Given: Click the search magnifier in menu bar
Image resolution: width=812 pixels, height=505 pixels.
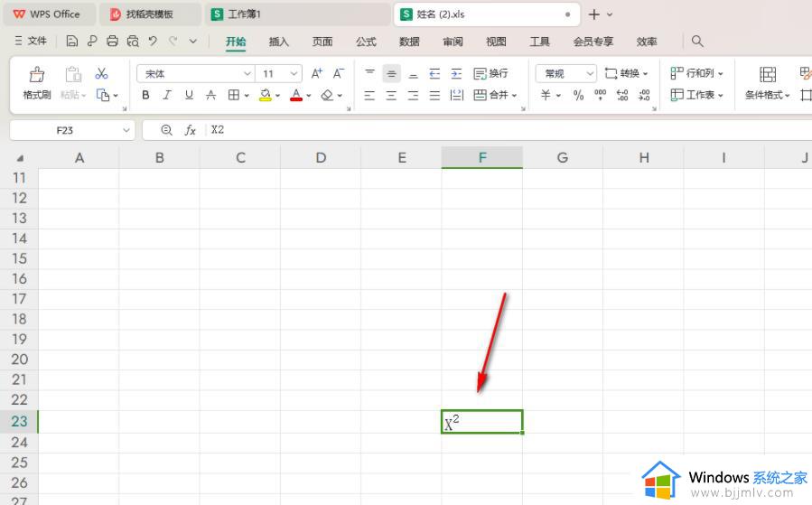Looking at the screenshot, I should [x=697, y=41].
